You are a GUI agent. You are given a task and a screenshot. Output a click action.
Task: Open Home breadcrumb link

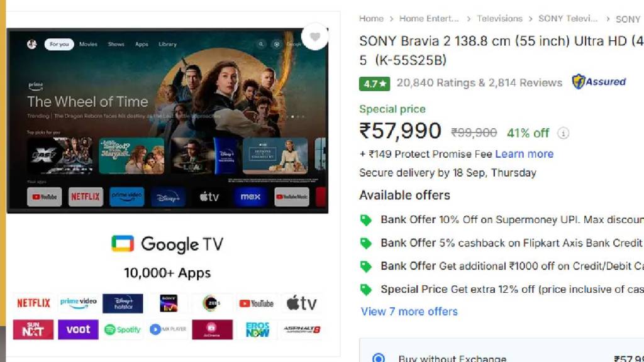point(371,18)
